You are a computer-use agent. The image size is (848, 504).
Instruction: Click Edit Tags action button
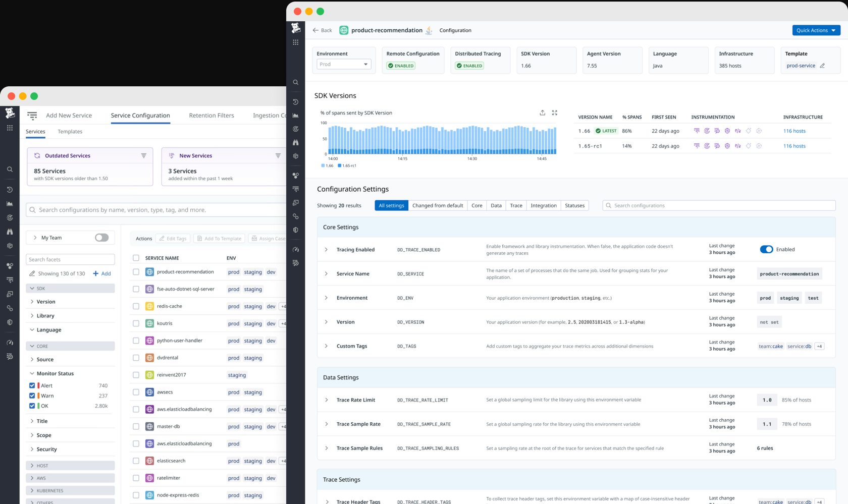point(173,239)
